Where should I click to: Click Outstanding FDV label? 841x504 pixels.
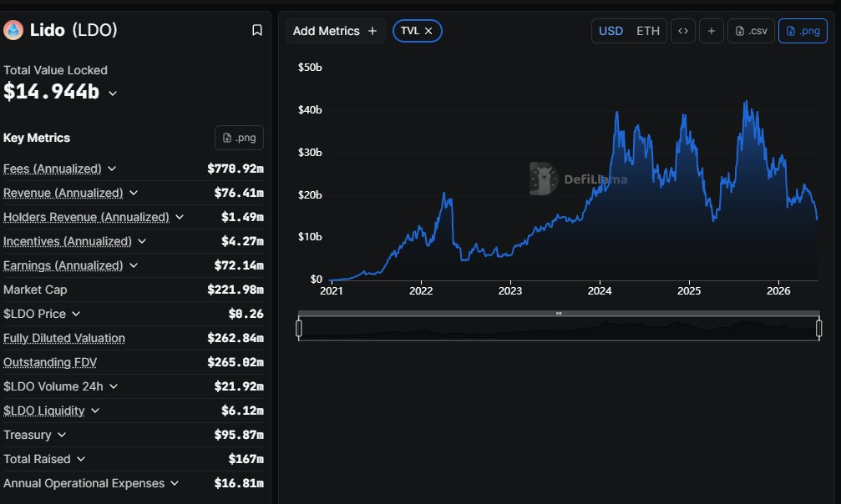[50, 362]
